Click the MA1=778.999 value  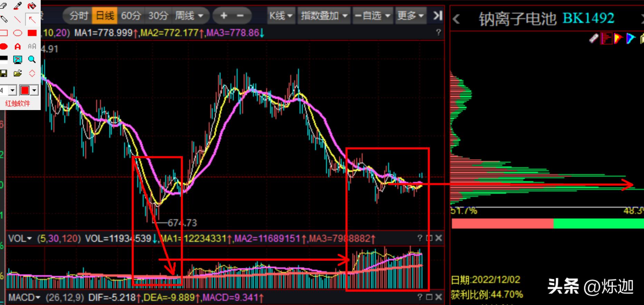(104, 33)
